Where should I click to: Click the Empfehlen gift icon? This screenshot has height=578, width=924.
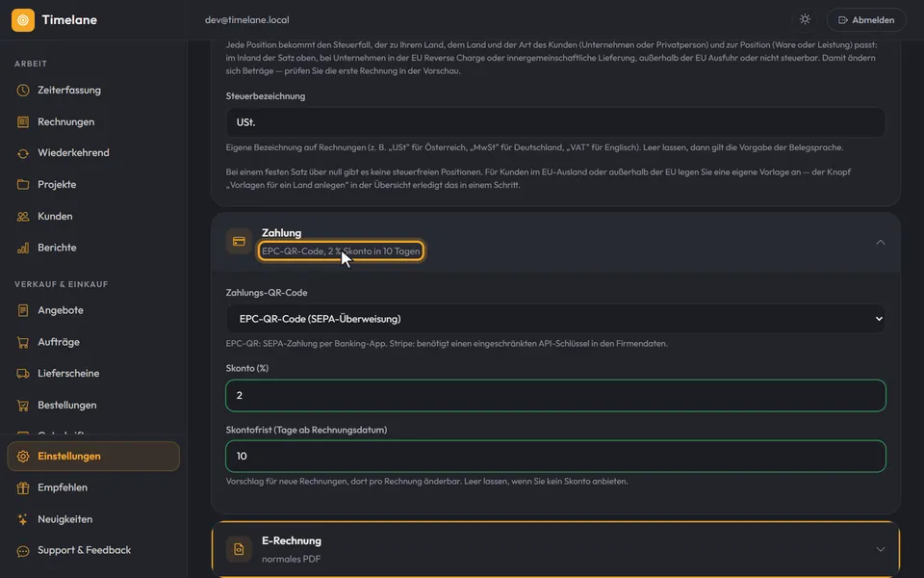[23, 487]
